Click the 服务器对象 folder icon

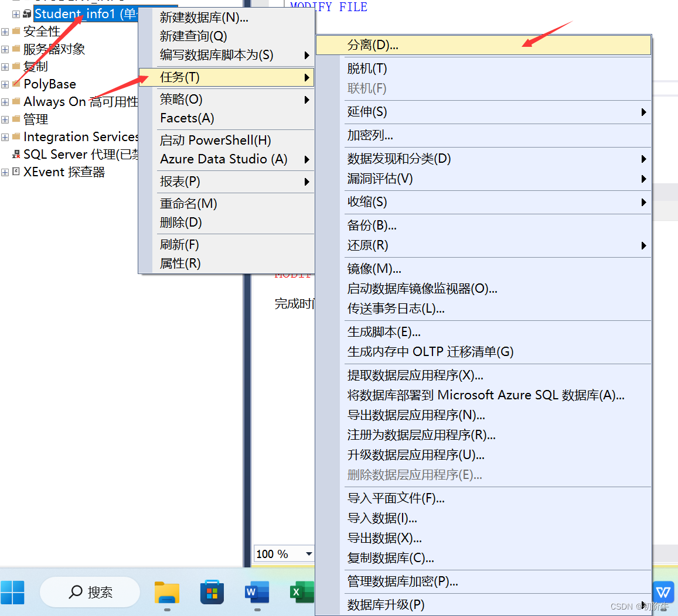pos(16,49)
